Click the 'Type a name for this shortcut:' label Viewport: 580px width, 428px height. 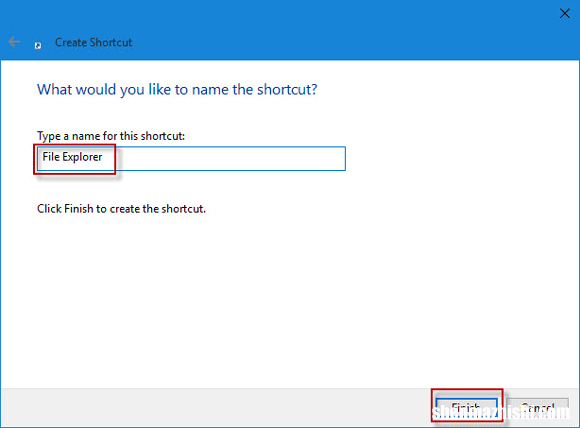(x=111, y=136)
